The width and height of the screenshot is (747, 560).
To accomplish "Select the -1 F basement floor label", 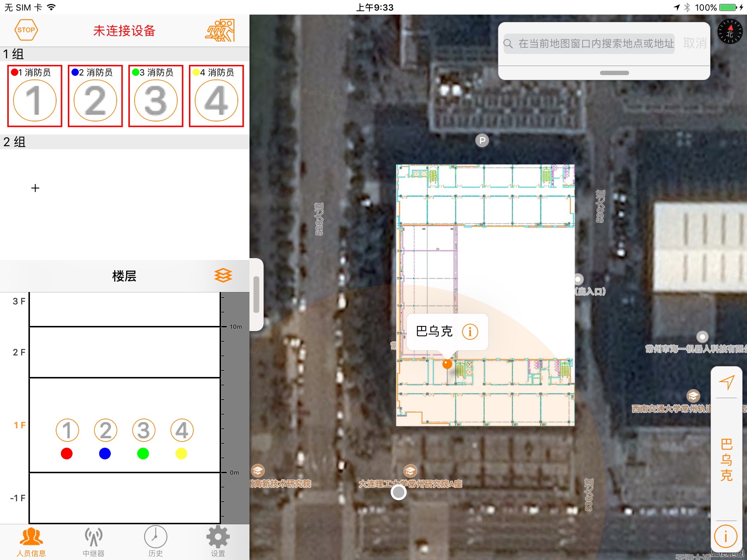I will tap(18, 498).
